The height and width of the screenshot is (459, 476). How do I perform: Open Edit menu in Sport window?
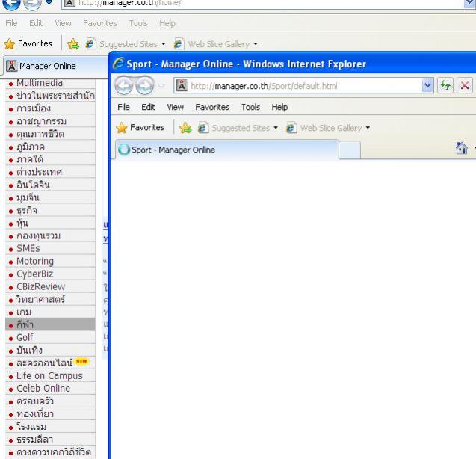pyautogui.click(x=148, y=107)
